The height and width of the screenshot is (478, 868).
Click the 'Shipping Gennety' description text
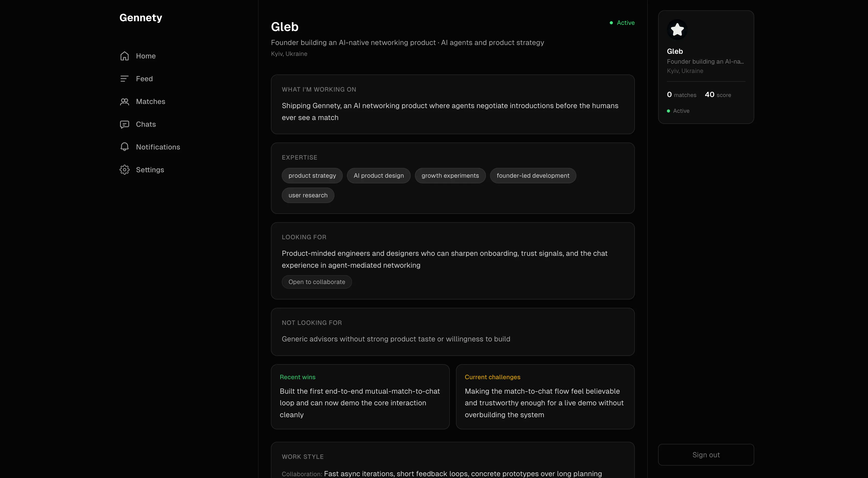click(x=450, y=111)
